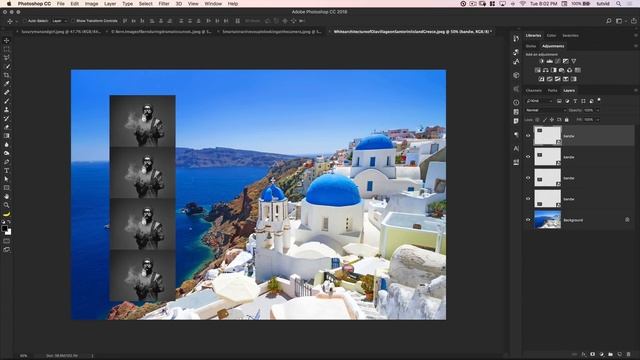Switch to the Channels tab
Viewport: 640px width, 360px height.
(x=533, y=91)
